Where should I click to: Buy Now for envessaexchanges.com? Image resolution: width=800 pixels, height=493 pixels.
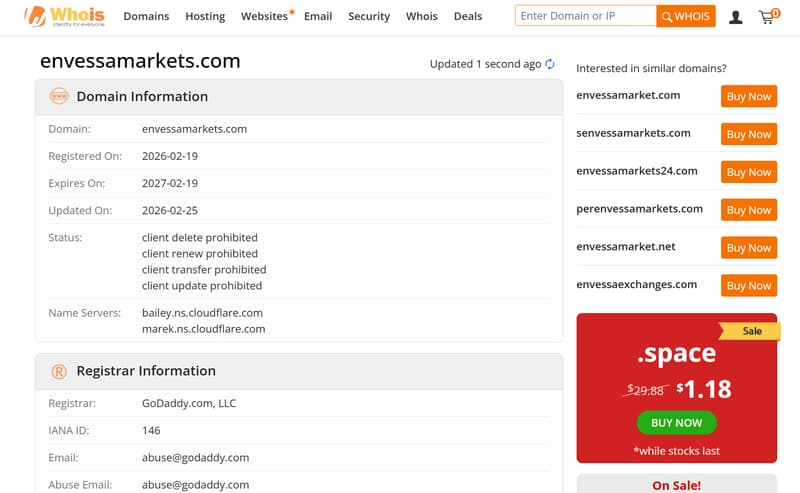tap(748, 285)
